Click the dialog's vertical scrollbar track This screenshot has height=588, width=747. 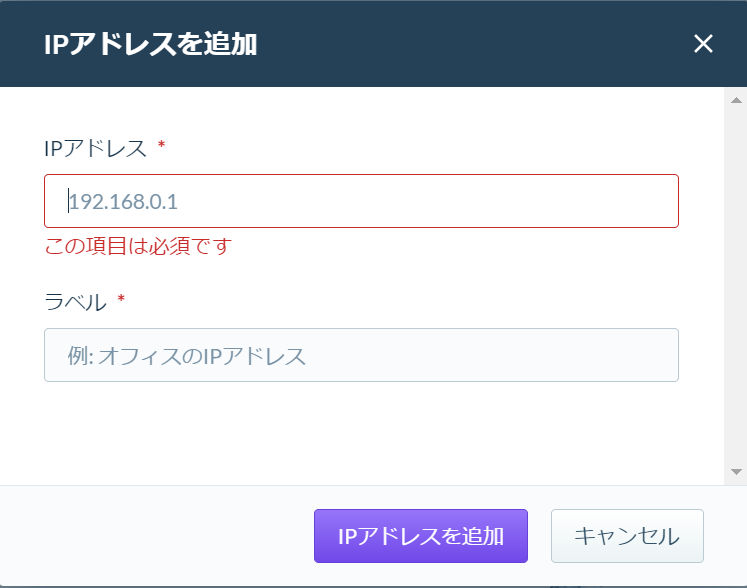pyautogui.click(x=736, y=286)
